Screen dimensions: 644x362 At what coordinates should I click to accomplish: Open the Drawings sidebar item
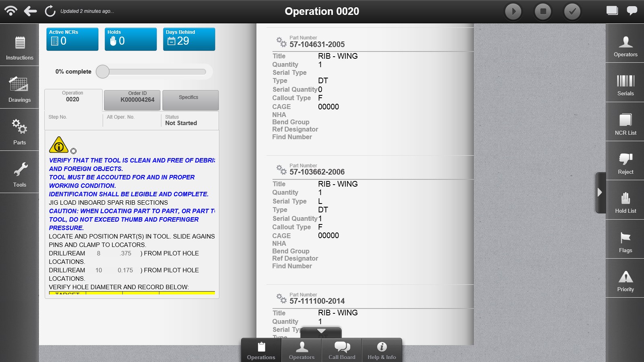tap(19, 89)
